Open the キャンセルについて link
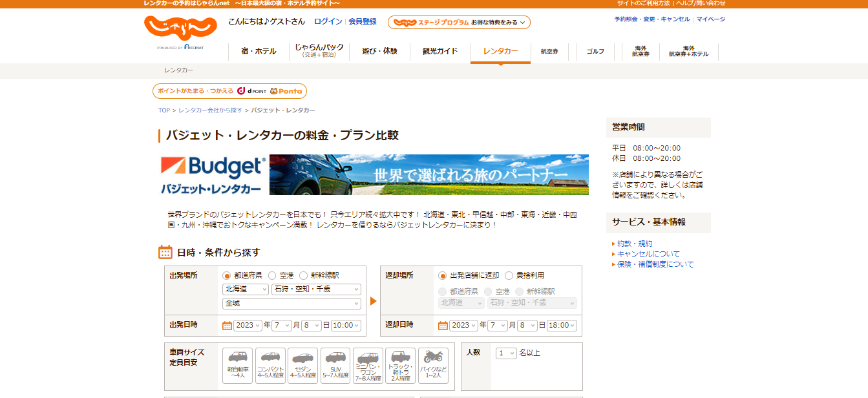The height and width of the screenshot is (398, 868). click(648, 254)
